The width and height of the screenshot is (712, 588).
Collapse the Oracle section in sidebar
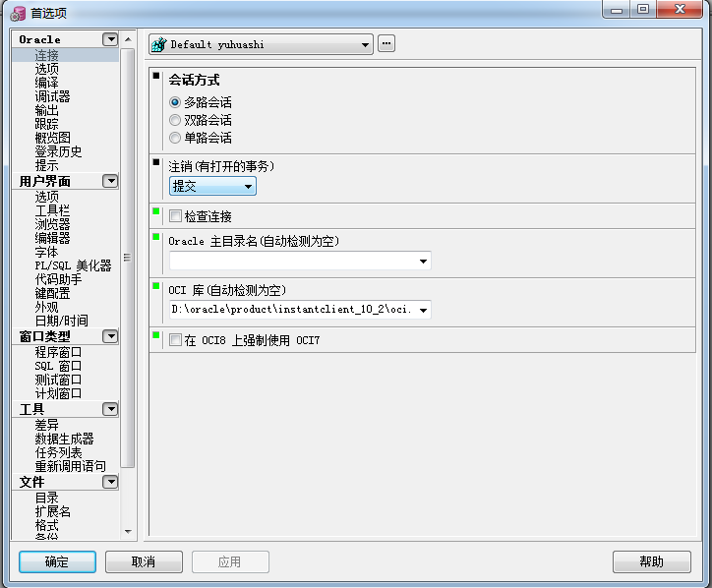tap(110, 39)
